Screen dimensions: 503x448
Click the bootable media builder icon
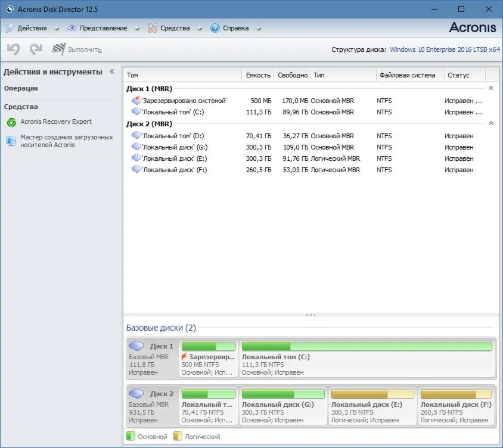(x=11, y=141)
